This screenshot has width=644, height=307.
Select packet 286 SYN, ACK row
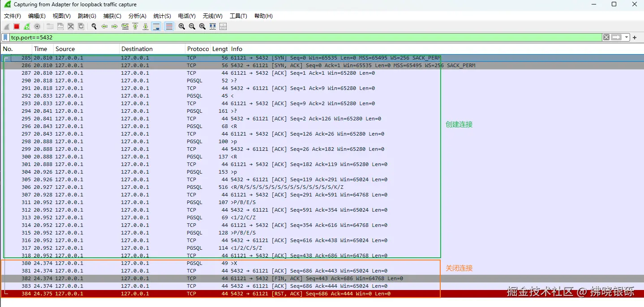[x=322, y=65]
